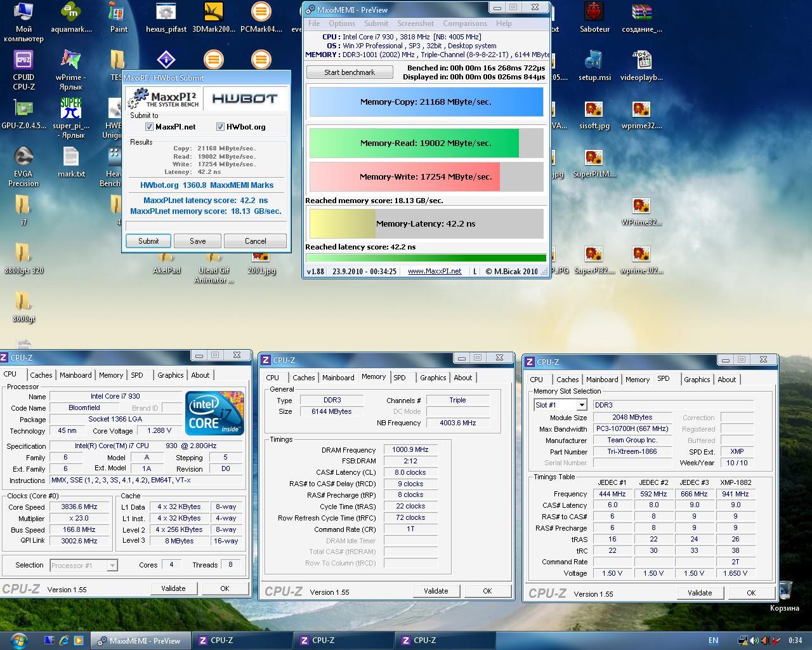
Task: Switch to Caches tab in CPU-Z CPU window
Action: click(41, 375)
